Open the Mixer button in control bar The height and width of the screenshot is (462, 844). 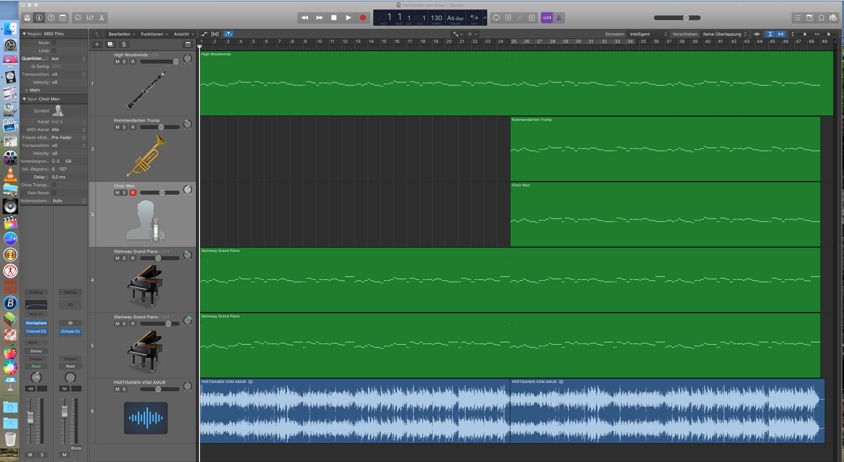coord(90,18)
